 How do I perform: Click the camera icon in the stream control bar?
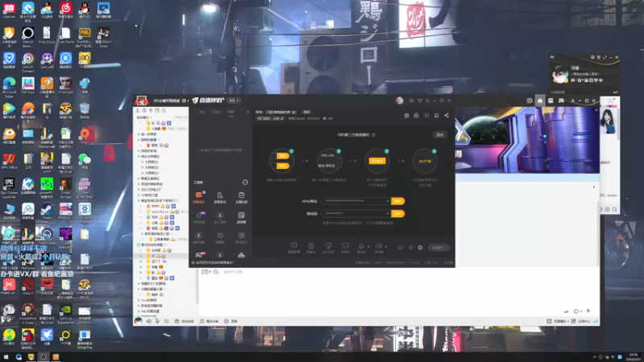311,246
